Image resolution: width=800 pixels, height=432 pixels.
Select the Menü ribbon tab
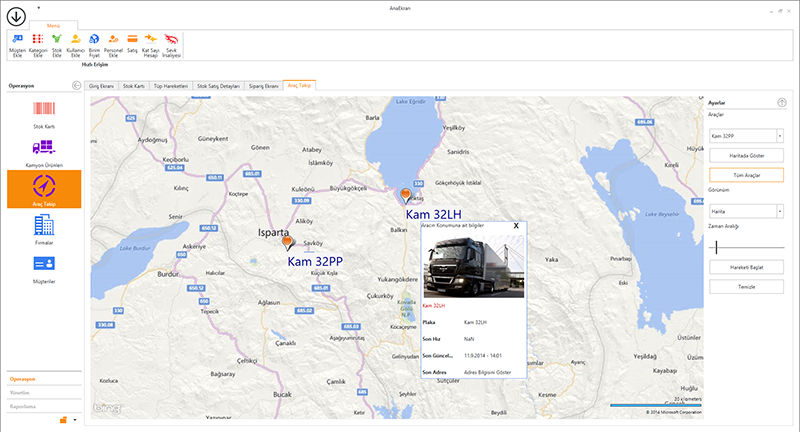[53, 26]
